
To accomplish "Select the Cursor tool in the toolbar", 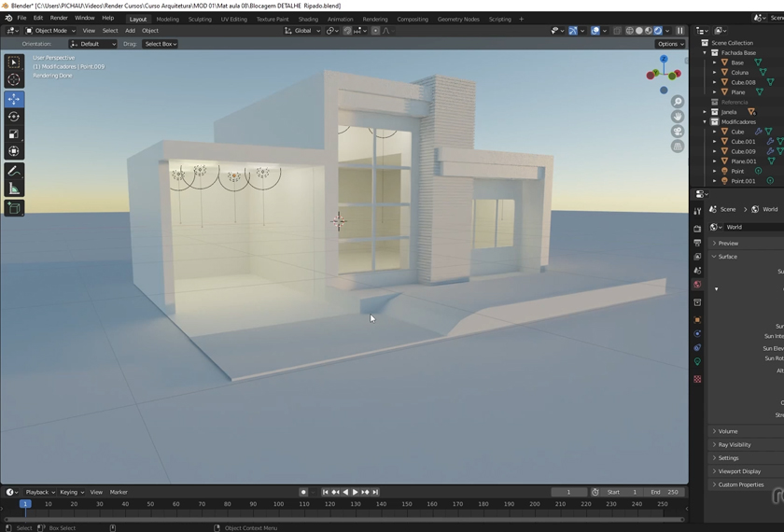I will coord(14,80).
